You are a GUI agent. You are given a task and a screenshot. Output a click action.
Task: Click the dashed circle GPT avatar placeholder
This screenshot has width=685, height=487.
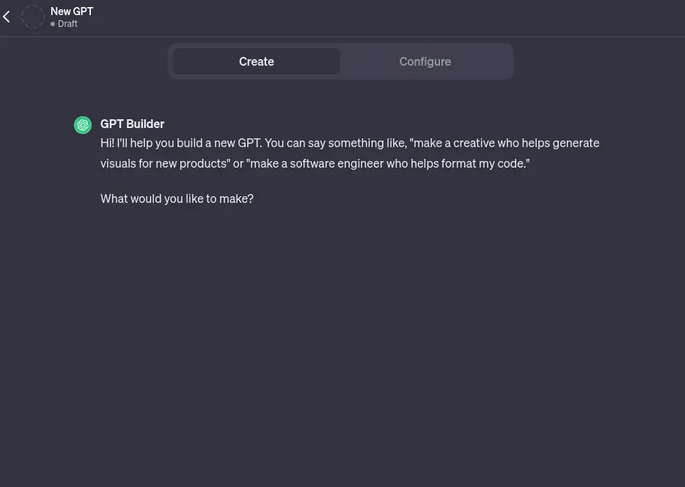tap(33, 17)
